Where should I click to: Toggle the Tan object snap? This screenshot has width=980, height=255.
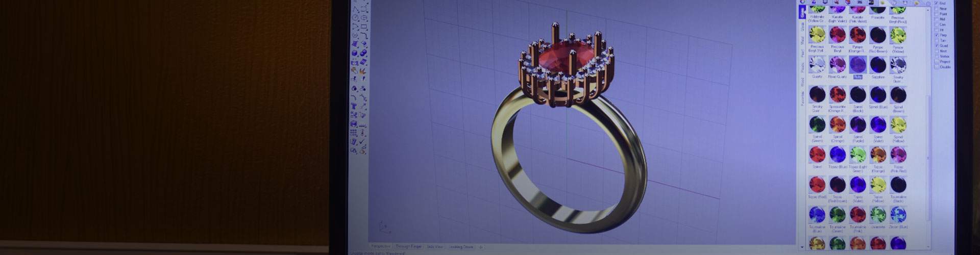point(936,40)
